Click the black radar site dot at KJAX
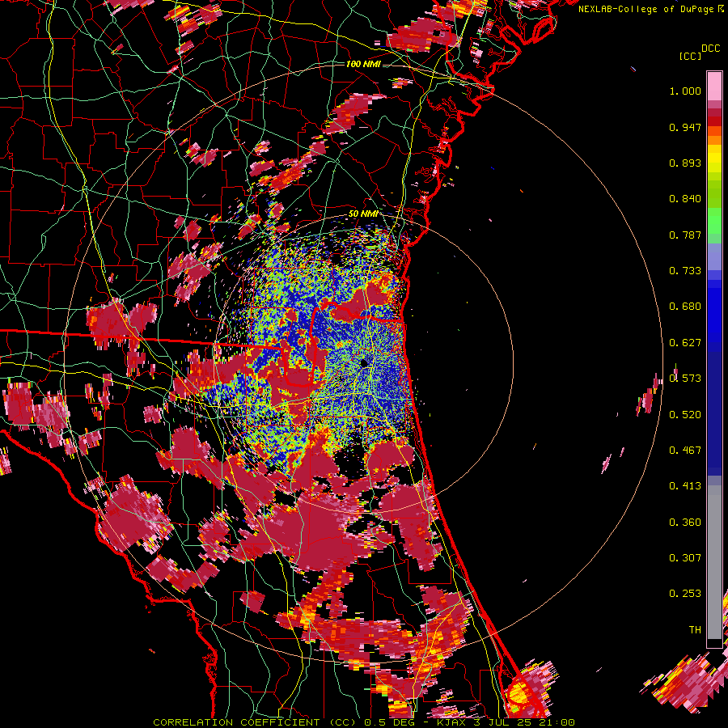Image resolution: width=728 pixels, height=728 pixels. tap(364, 362)
